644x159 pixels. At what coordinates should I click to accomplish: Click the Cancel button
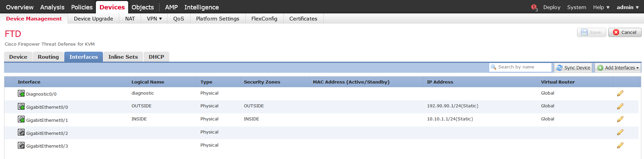(625, 32)
